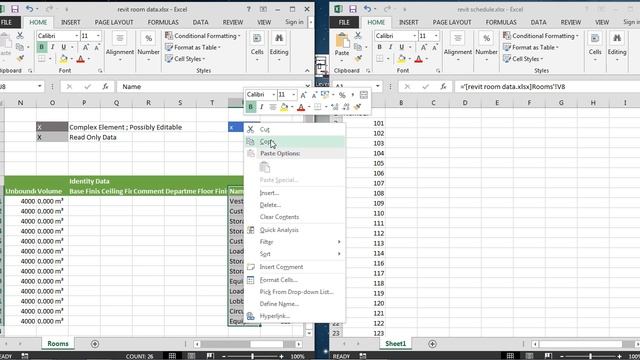This screenshot has height=360, width=640.
Task: Click Page Layout view icon in left status bar
Action: 191,356
